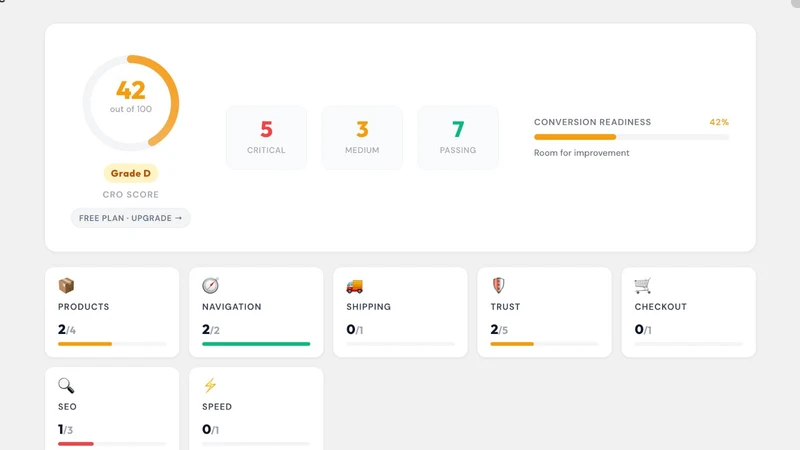Click the Trust shield icon

(x=498, y=285)
